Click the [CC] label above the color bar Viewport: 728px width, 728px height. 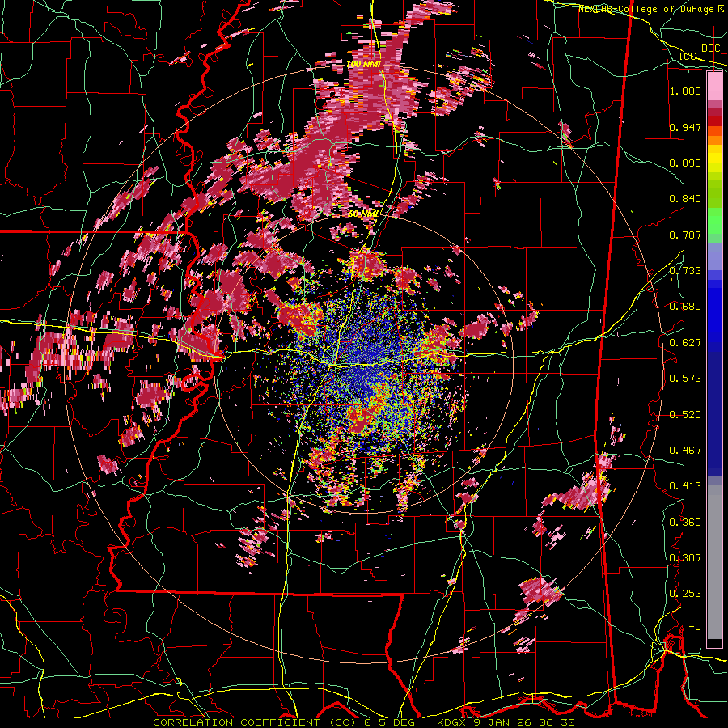click(x=690, y=57)
